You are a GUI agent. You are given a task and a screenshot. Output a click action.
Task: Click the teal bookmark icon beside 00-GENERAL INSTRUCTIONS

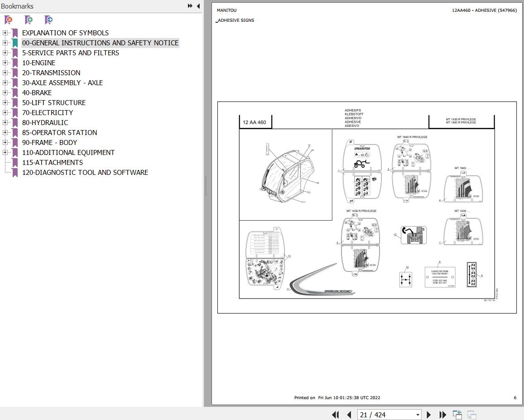point(14,43)
